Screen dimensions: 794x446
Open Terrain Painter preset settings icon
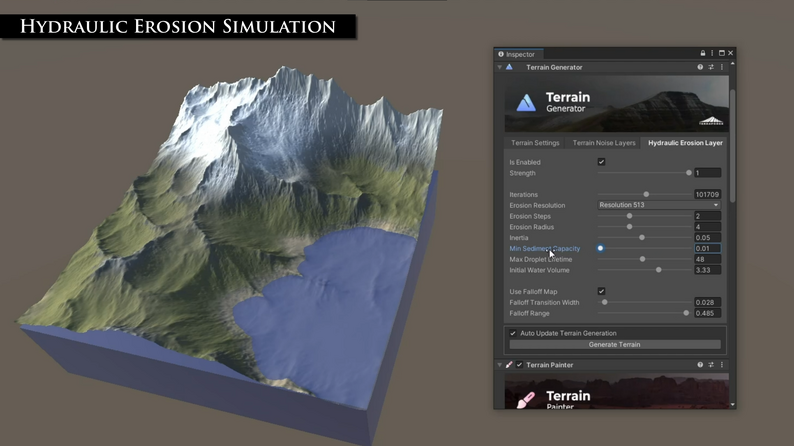pyautogui.click(x=711, y=364)
